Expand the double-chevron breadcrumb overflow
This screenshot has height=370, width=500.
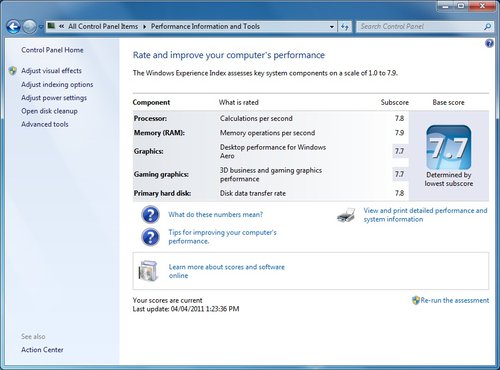click(x=62, y=26)
